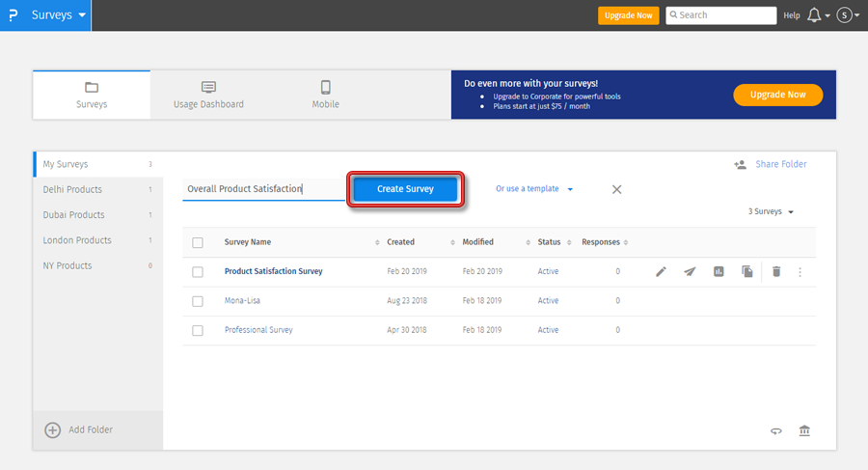Click the copy survey icon
868x470 pixels.
pos(747,272)
